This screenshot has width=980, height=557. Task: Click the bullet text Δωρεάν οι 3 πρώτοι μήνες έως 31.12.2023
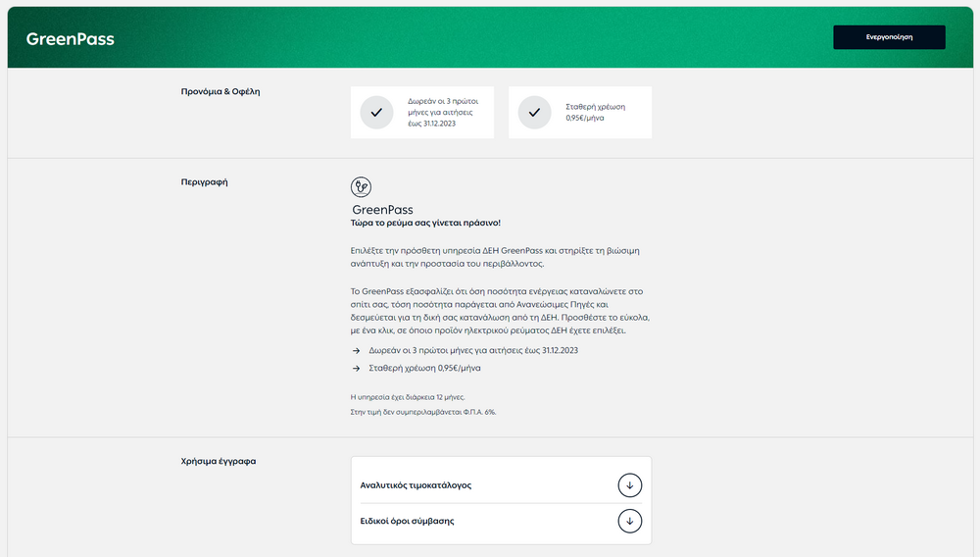coord(473,351)
